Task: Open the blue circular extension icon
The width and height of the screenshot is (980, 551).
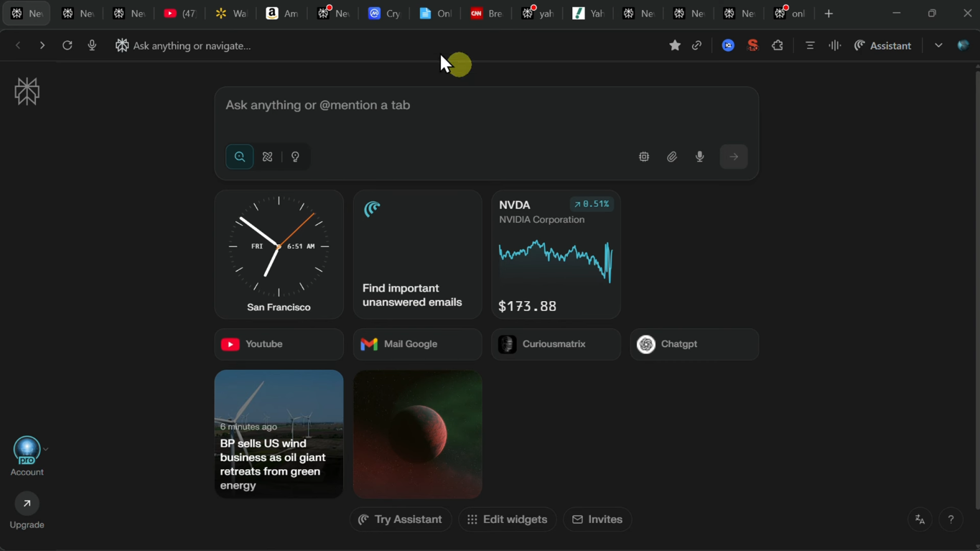Action: [728, 45]
